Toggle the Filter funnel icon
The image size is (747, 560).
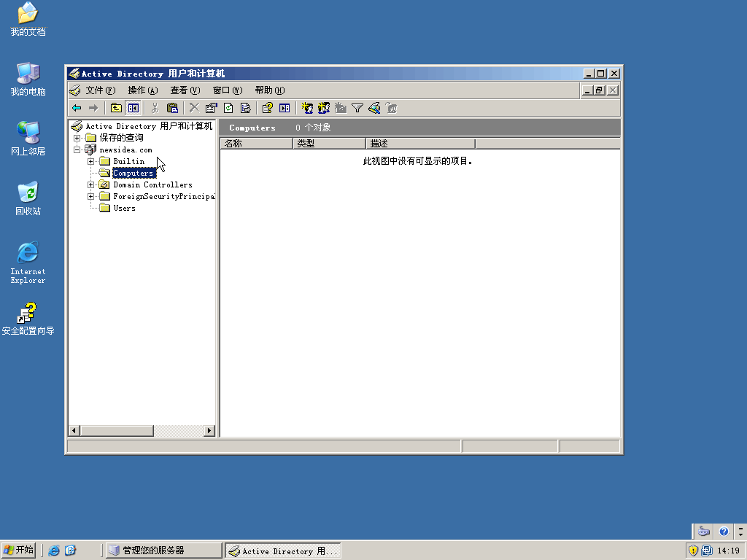pos(357,108)
